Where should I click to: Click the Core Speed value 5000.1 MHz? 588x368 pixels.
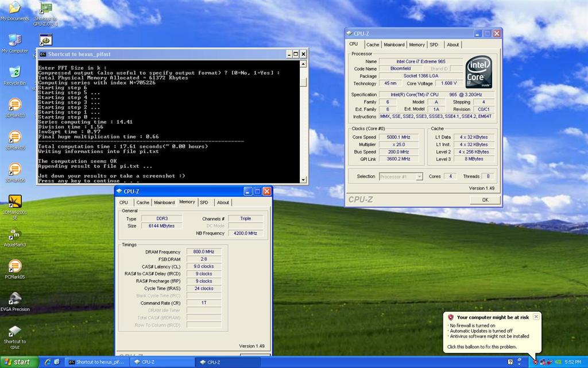tap(399, 137)
